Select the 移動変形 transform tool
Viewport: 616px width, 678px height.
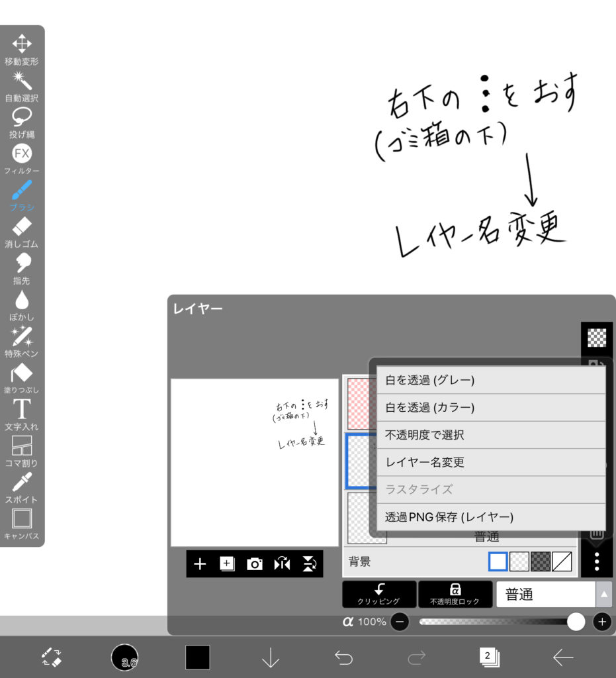pyautogui.click(x=22, y=50)
